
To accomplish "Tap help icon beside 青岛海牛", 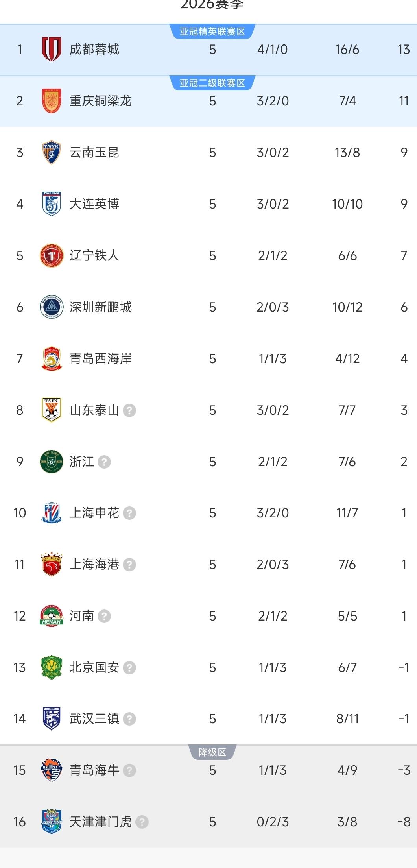I will click(129, 770).
